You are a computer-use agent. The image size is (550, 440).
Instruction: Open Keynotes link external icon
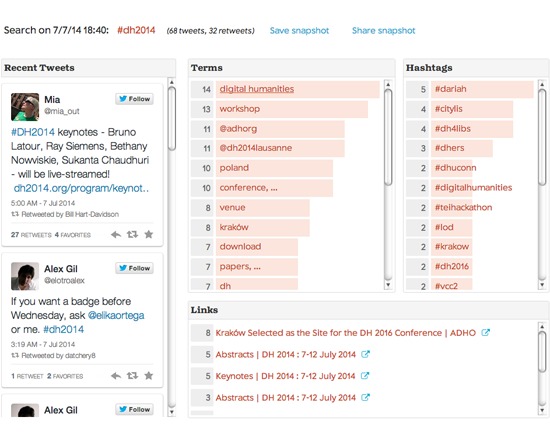point(365,376)
